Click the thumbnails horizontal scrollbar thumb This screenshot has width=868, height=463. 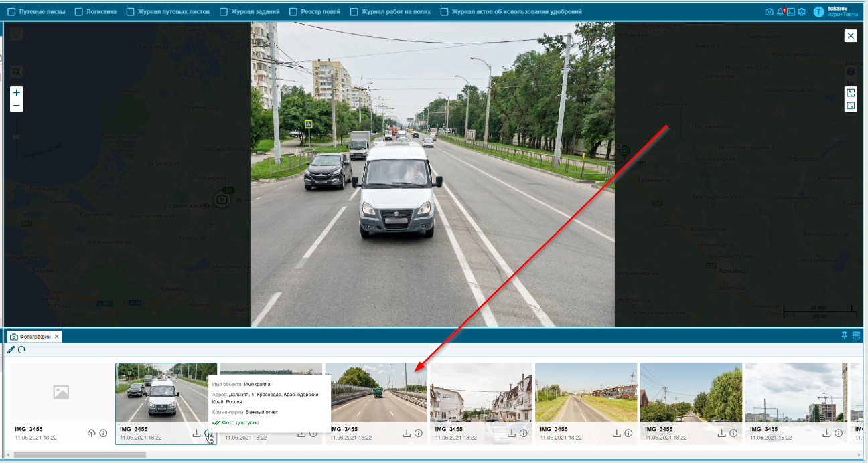(x=79, y=454)
